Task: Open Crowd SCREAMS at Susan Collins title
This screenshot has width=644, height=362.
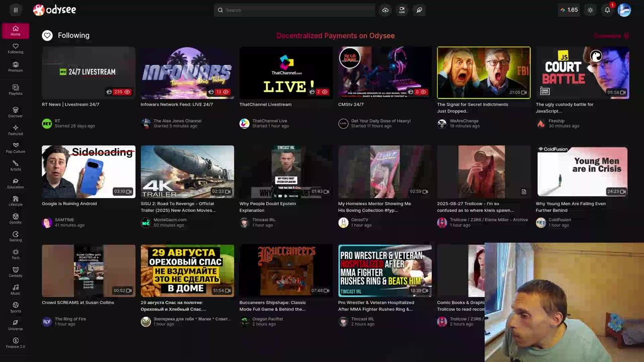Action: 78,303
